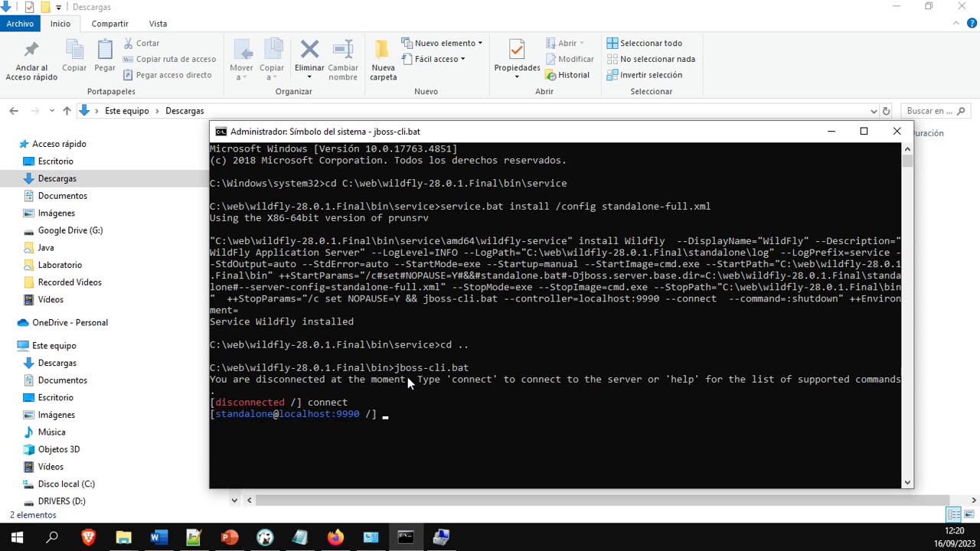Click the navigation pane scroll-down arrow

[x=234, y=500]
